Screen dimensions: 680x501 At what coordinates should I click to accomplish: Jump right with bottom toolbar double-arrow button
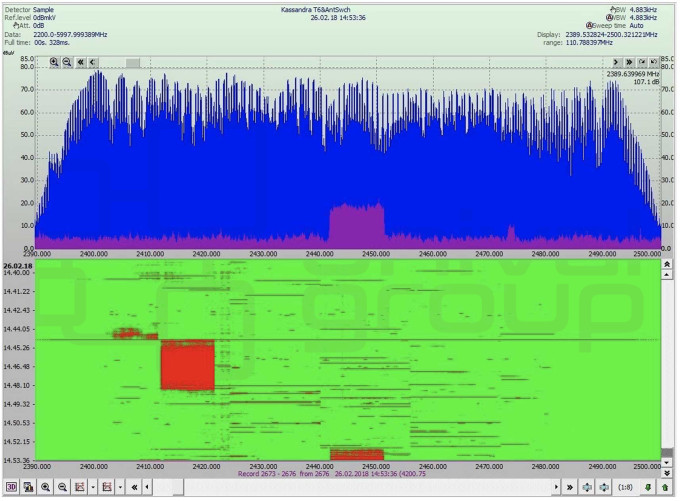click(569, 487)
